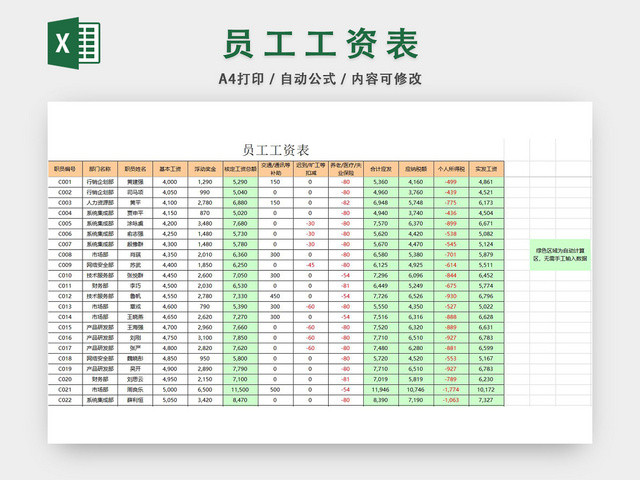Image resolution: width=640 pixels, height=480 pixels.
Task: Click the 迟到/旷工等扣减 column header
Action: [311, 169]
